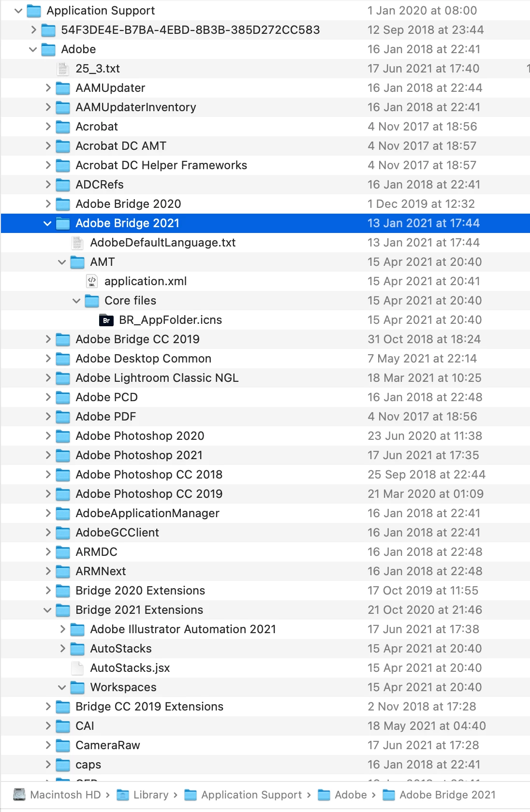Select the Acrobat DC AMT row

[x=265, y=146]
